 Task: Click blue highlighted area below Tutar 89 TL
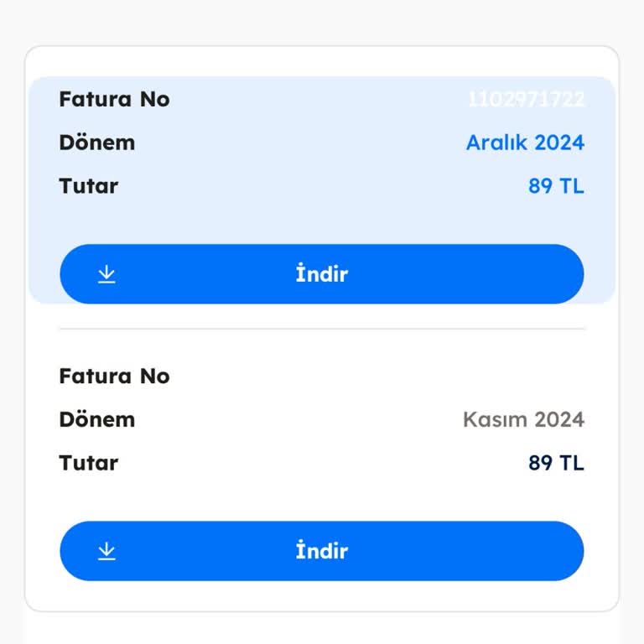[322, 221]
